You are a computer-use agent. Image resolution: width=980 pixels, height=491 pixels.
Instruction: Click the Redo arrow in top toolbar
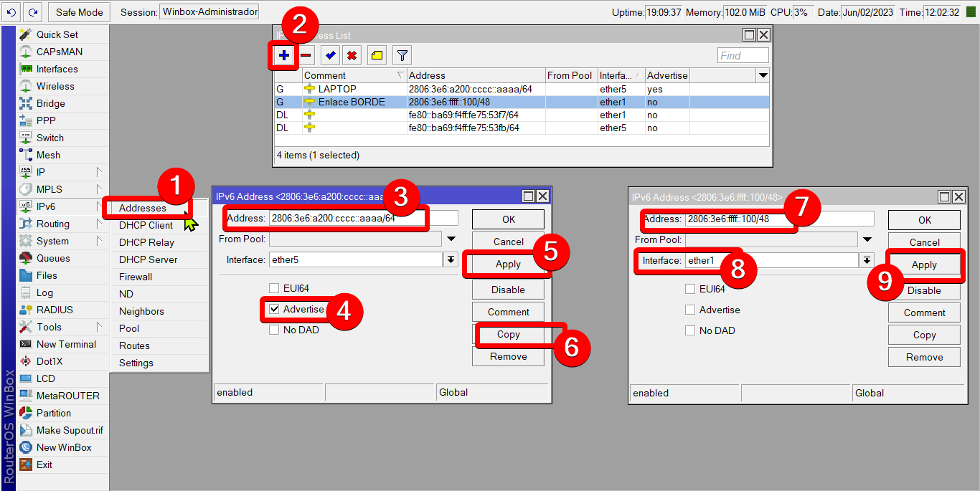pyautogui.click(x=33, y=11)
